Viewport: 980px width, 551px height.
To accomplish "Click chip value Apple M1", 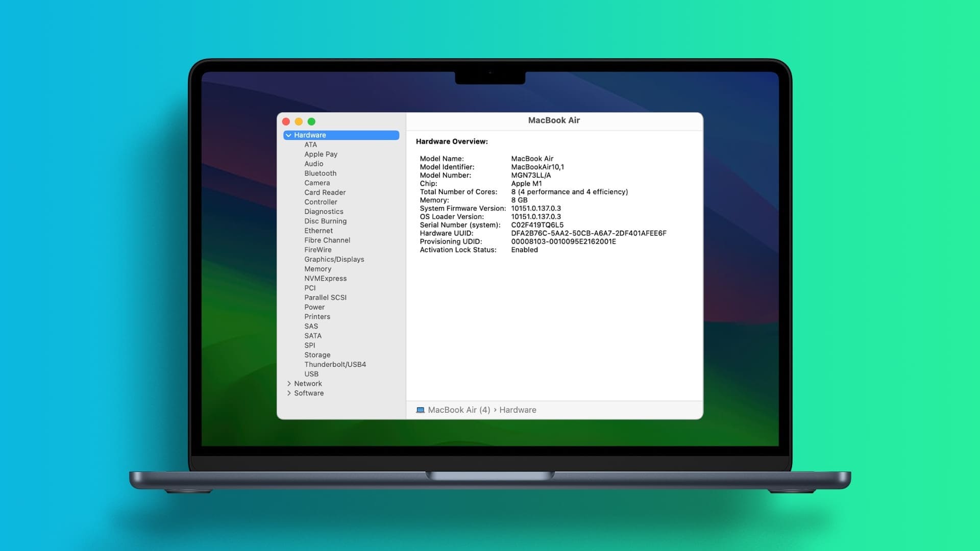I will point(526,184).
